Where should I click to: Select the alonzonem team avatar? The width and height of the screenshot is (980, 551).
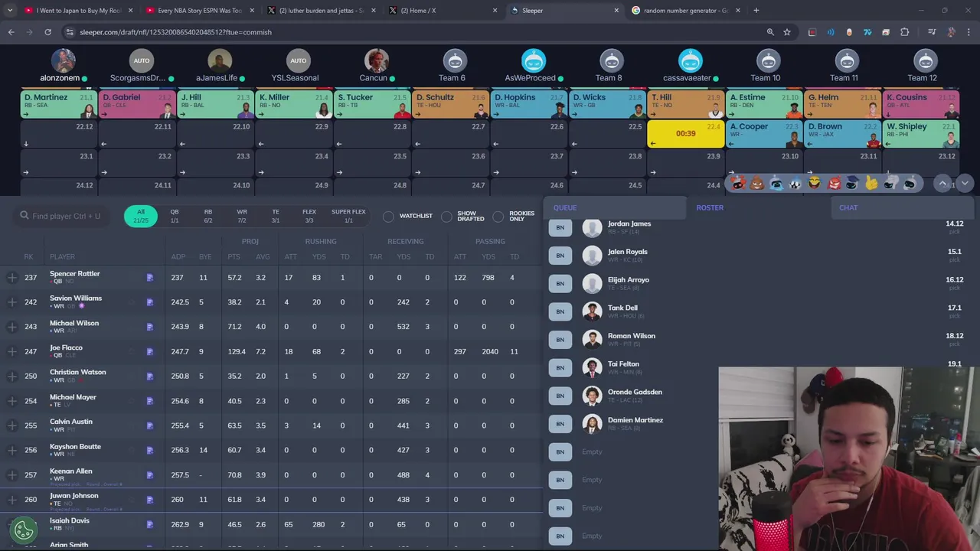[x=64, y=60]
